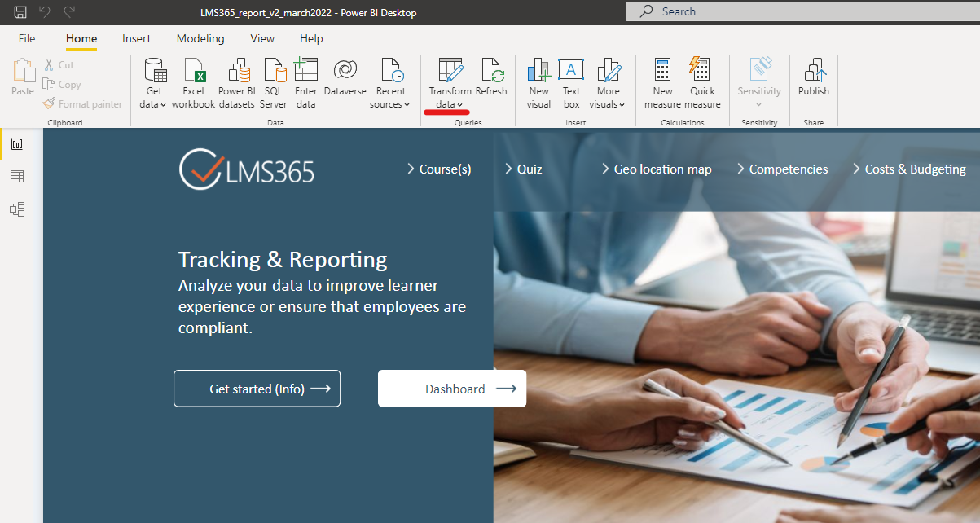Go to the Geo location map page

657,169
